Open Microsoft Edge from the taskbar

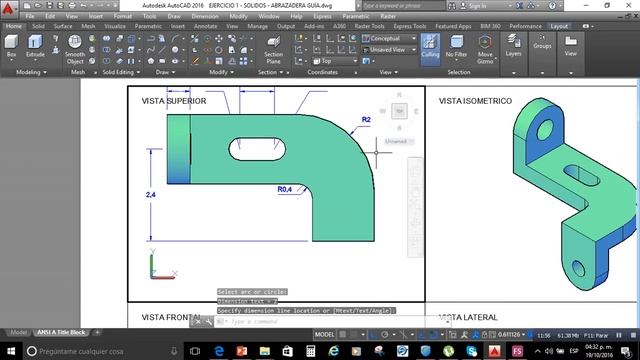[x=219, y=351]
